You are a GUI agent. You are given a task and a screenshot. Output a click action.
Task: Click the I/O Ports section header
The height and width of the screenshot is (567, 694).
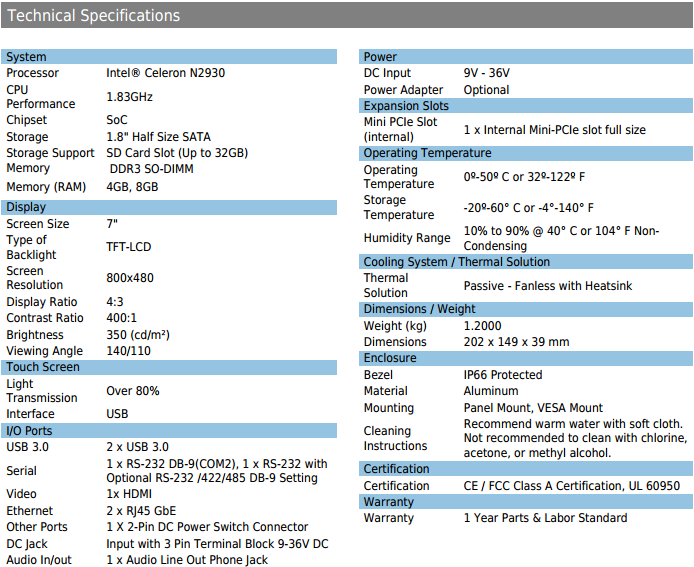[x=169, y=431]
